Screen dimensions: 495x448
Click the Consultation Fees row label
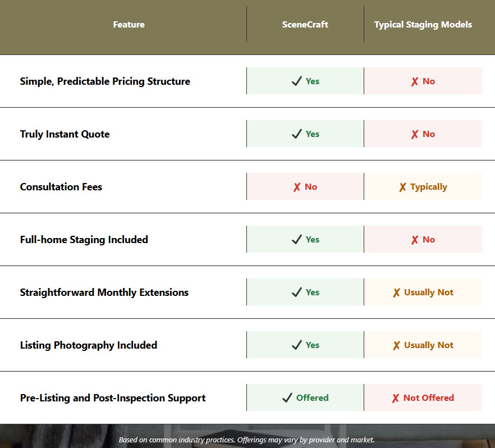pyautogui.click(x=61, y=187)
